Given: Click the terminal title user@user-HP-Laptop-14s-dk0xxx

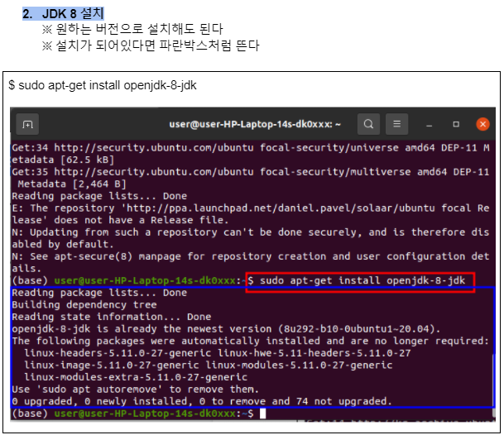Looking at the screenshot, I should click(x=255, y=124).
